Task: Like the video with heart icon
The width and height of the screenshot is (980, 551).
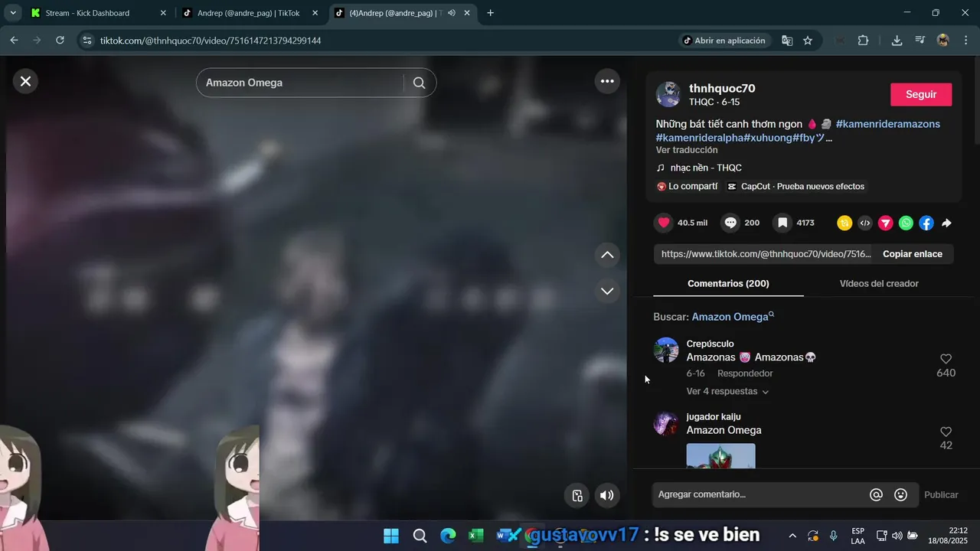Action: pos(664,223)
